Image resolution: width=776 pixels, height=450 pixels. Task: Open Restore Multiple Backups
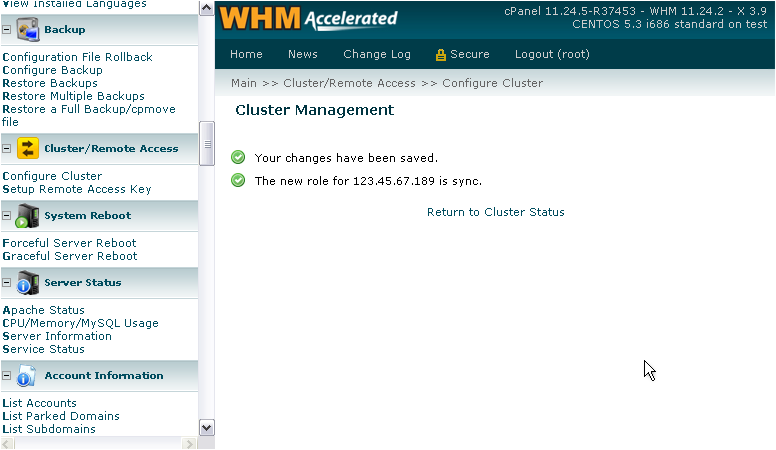point(74,96)
